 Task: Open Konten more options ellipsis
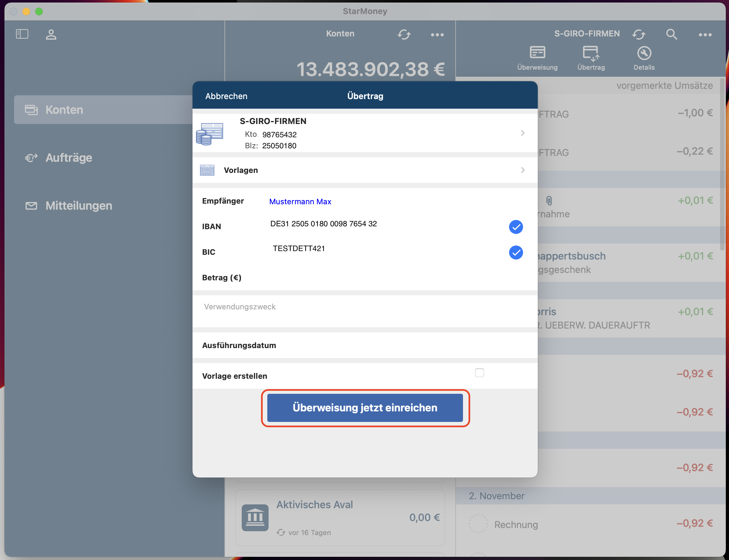437,35
